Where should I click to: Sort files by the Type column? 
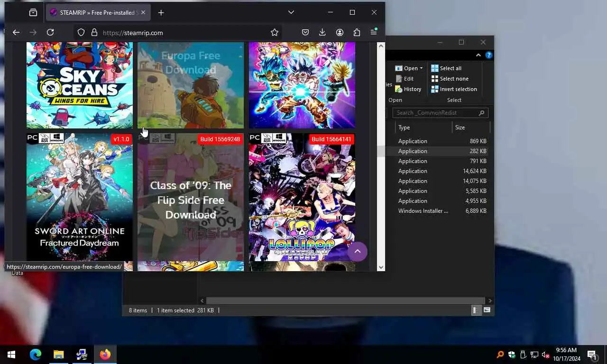pyautogui.click(x=423, y=127)
